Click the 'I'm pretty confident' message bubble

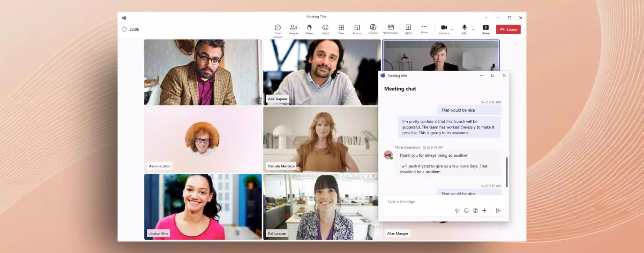click(x=449, y=127)
